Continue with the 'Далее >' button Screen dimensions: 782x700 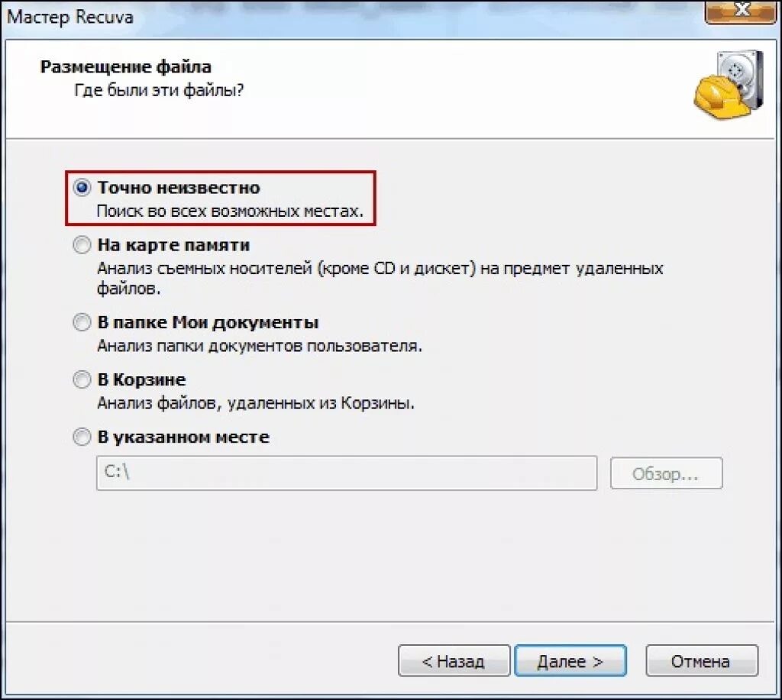[570, 660]
